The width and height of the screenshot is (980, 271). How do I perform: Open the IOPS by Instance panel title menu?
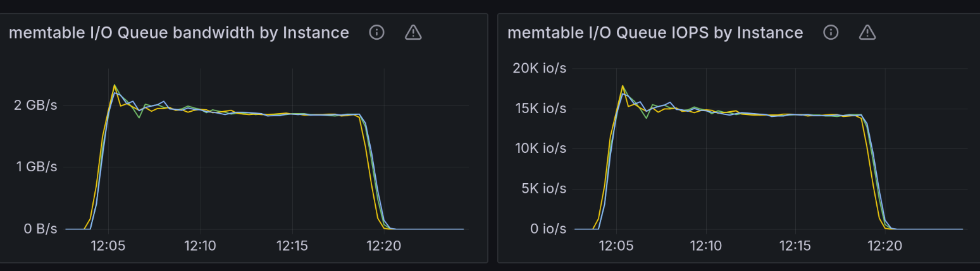point(655,33)
